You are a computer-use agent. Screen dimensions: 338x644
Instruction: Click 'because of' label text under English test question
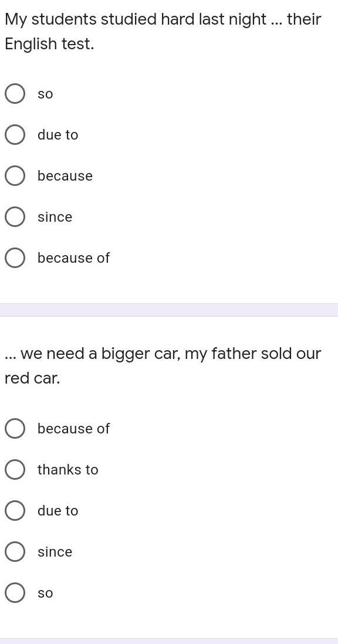(x=73, y=258)
